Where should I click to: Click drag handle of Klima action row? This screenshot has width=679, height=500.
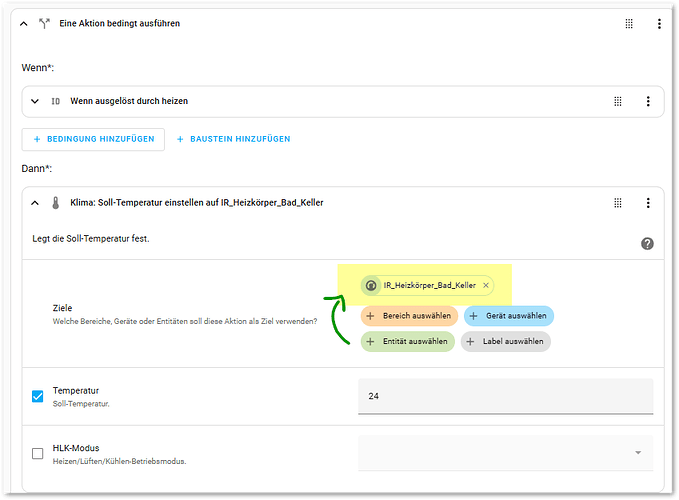[x=618, y=202]
